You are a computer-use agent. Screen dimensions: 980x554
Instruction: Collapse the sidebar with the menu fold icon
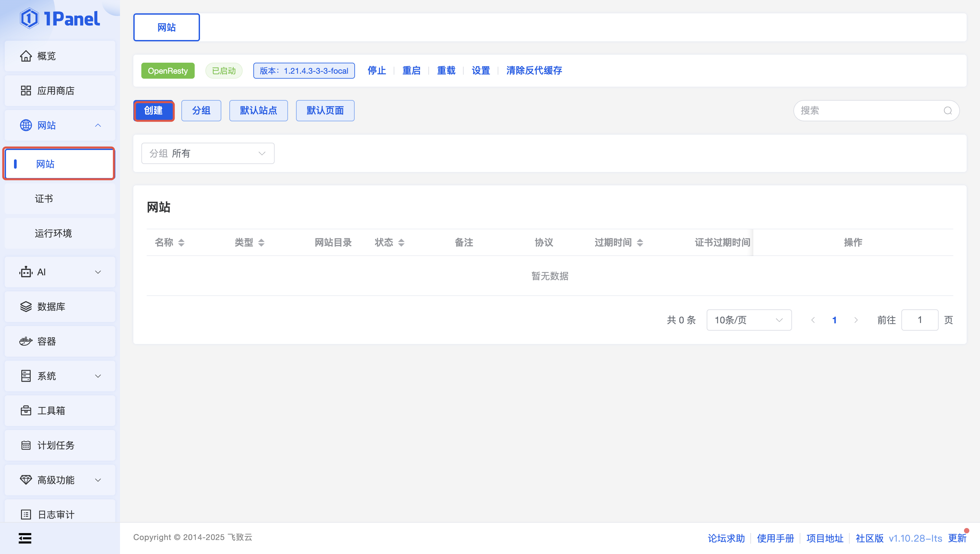coord(25,538)
